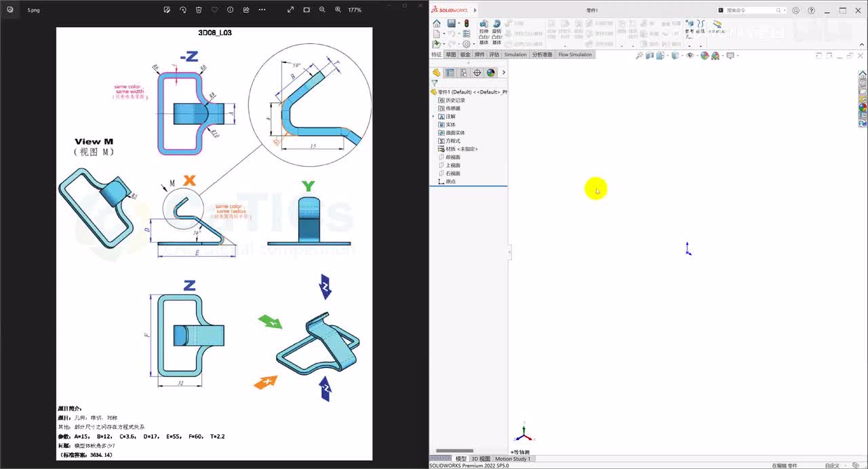Image resolution: width=868 pixels, height=469 pixels.
Task: Open the DimXpertManager crosshair tab
Action: click(x=477, y=73)
